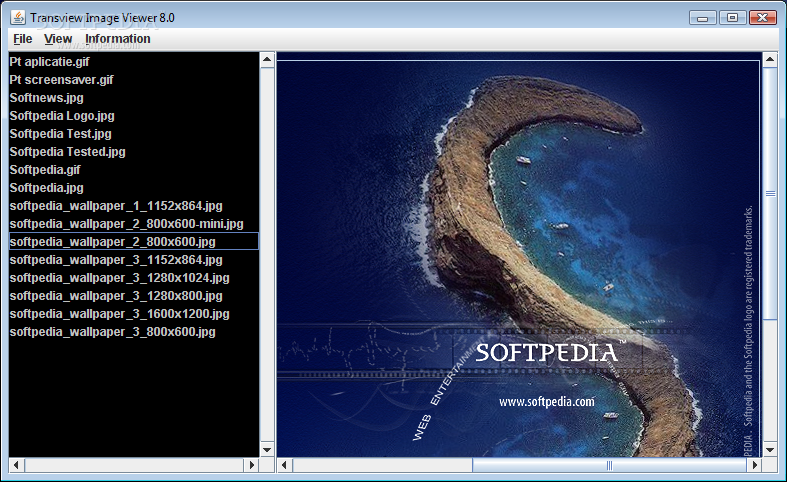Image resolution: width=787 pixels, height=482 pixels.
Task: Select softpedia_wallpaper_1_1152x864.jpg
Action: pyautogui.click(x=134, y=206)
